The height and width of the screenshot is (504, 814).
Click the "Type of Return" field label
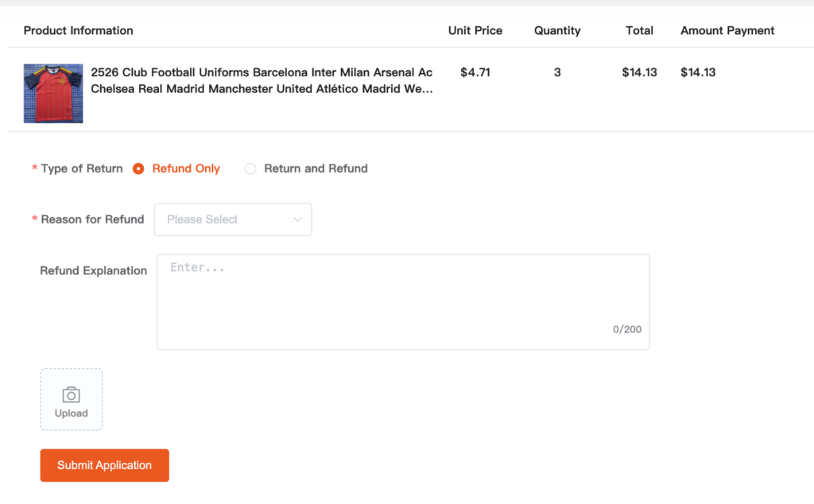(82, 169)
